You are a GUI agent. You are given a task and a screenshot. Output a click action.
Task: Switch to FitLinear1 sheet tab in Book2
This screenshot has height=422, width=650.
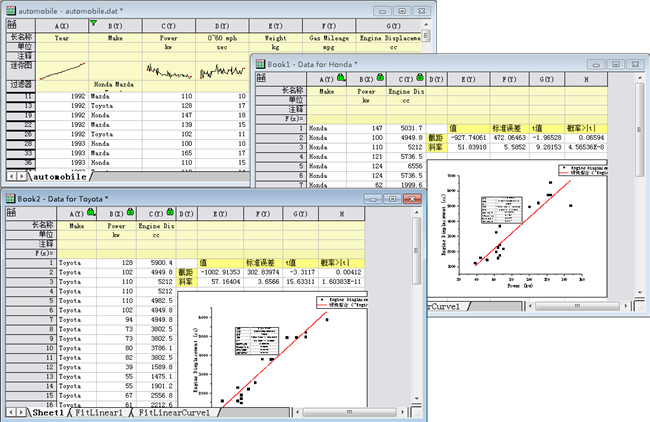pyautogui.click(x=96, y=412)
